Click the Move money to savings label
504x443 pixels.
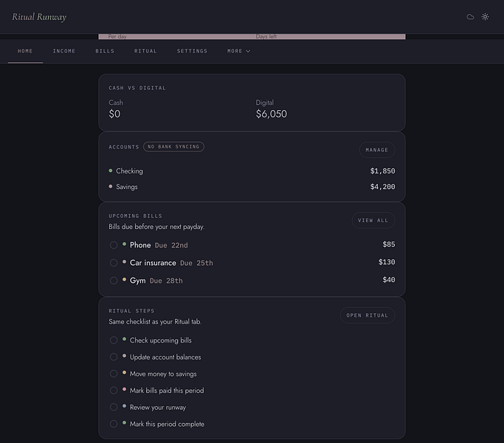163,374
